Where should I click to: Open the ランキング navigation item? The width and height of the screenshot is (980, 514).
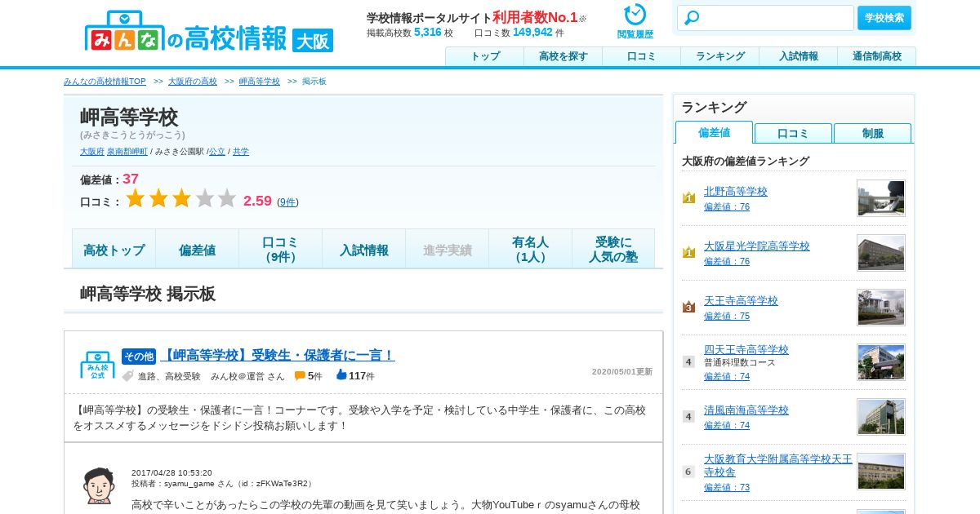pyautogui.click(x=720, y=56)
